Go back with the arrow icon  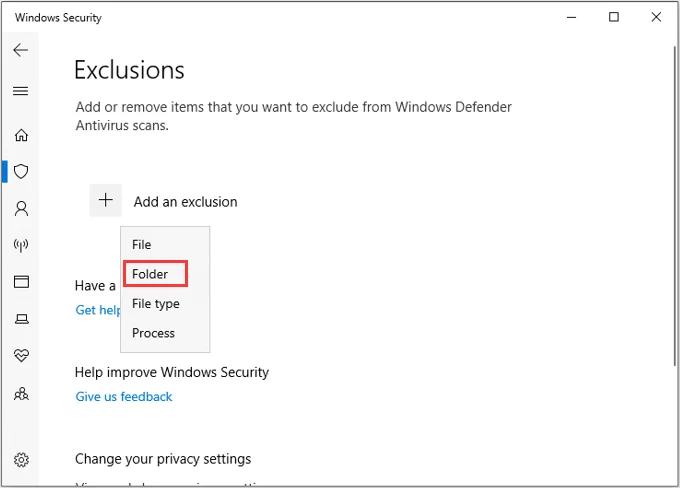[20, 50]
